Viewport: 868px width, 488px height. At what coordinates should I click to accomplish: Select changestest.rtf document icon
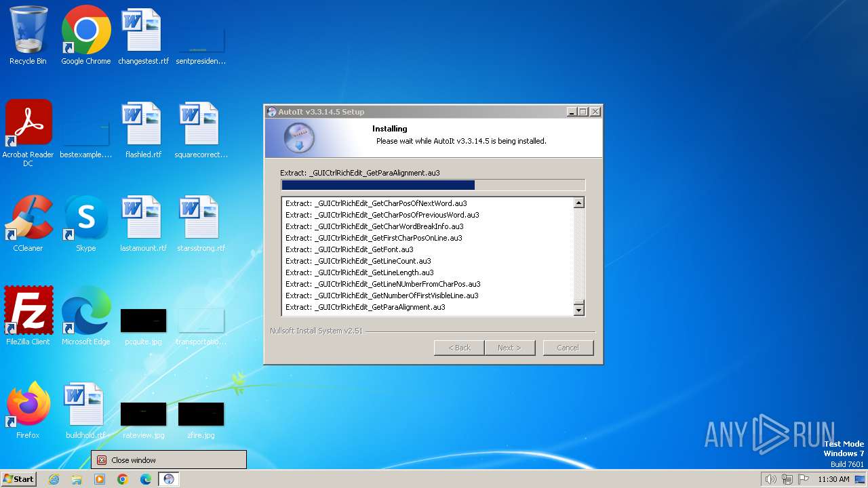click(143, 36)
